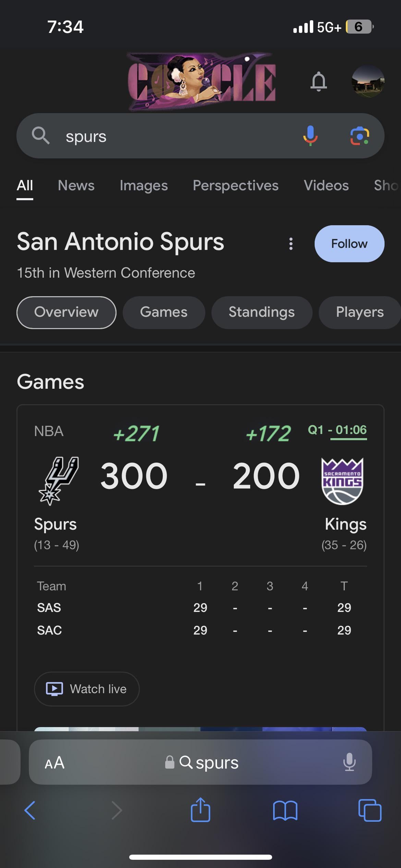Open Google Lens camera search
This screenshot has width=401, height=868.
(x=360, y=136)
